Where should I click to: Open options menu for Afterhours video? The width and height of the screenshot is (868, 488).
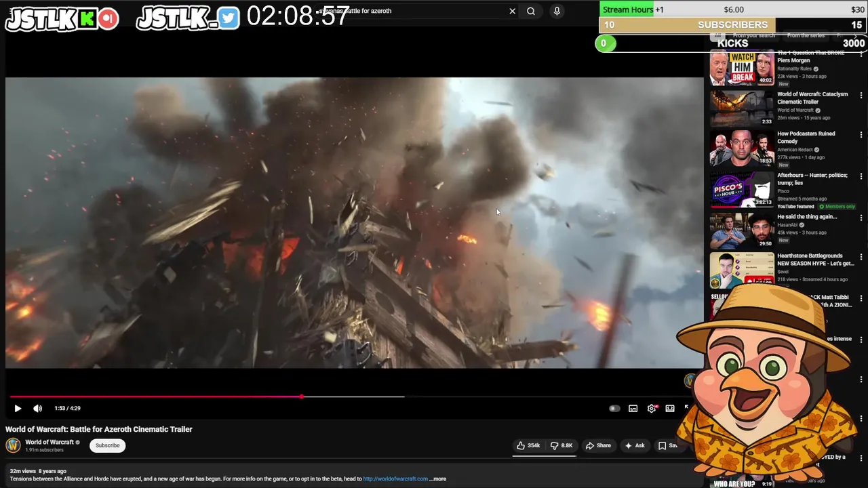861,176
